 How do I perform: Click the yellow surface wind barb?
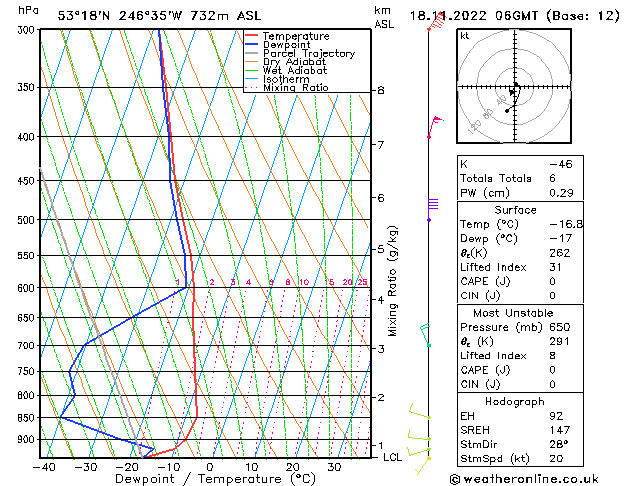click(423, 466)
